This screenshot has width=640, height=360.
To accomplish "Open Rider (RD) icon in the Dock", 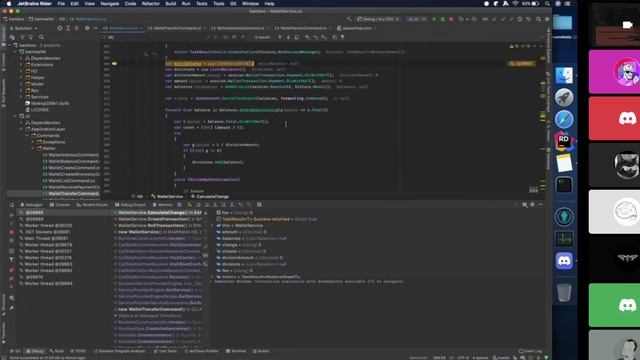I will [564, 141].
